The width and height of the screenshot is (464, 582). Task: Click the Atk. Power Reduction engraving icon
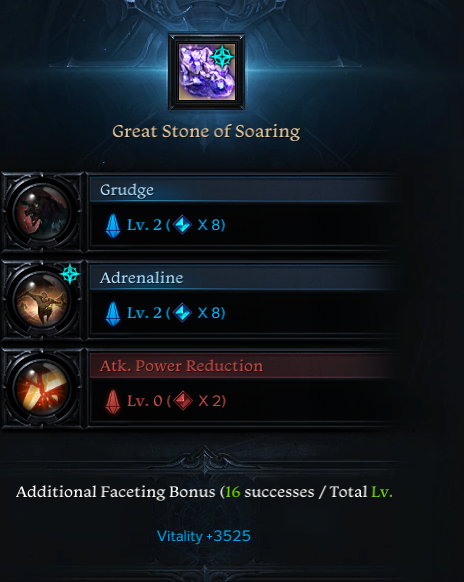tap(42, 388)
